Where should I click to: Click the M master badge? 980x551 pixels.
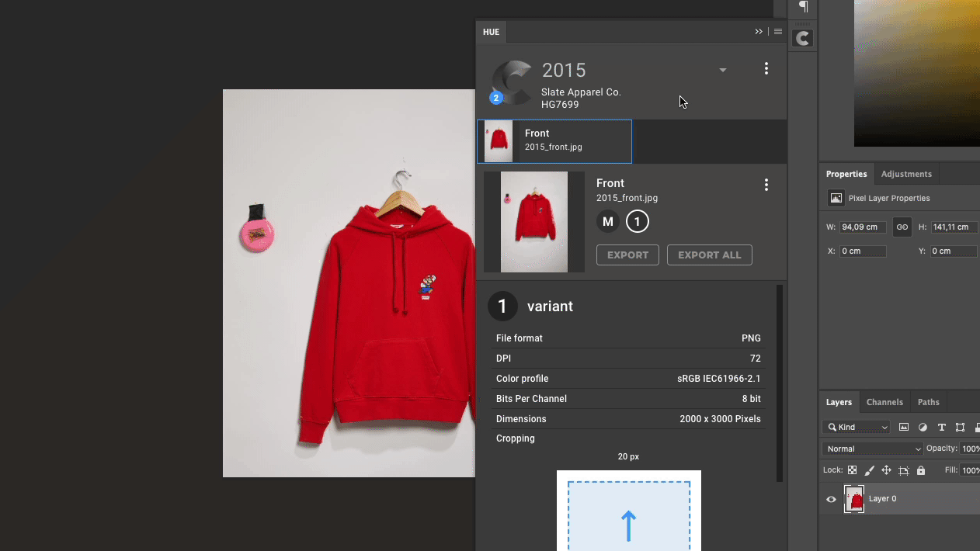608,222
